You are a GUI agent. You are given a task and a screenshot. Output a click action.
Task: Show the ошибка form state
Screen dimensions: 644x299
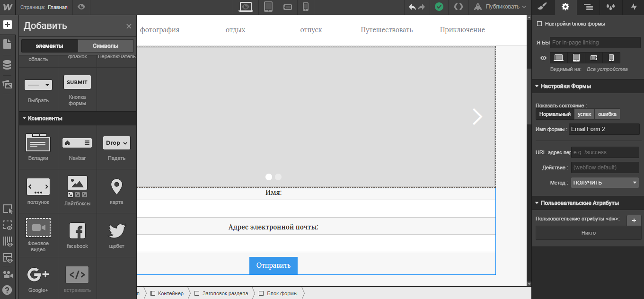[607, 114]
